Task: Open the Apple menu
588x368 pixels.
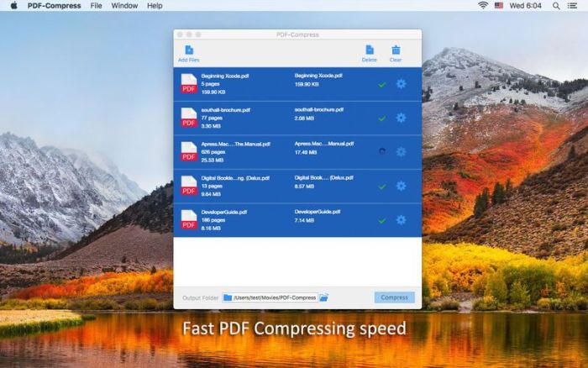Action: [14, 6]
